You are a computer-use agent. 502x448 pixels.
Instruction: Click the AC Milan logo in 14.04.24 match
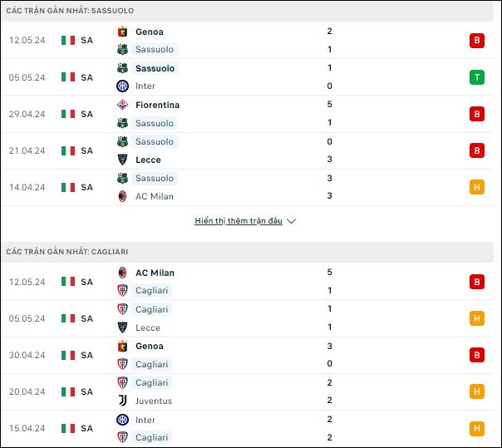122,196
